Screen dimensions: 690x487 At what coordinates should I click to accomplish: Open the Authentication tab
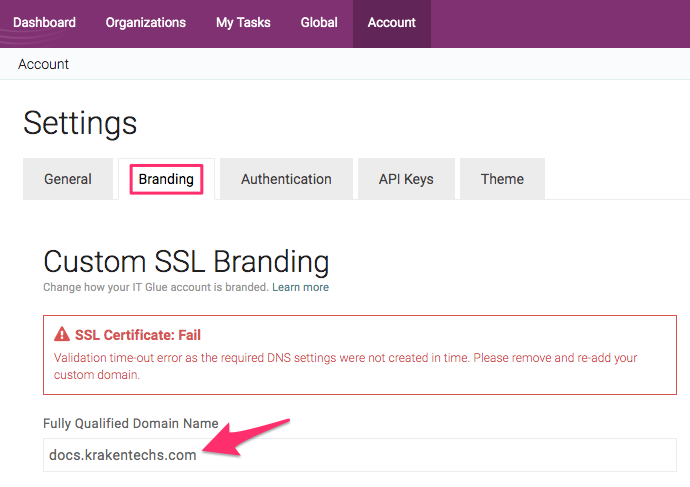(286, 179)
